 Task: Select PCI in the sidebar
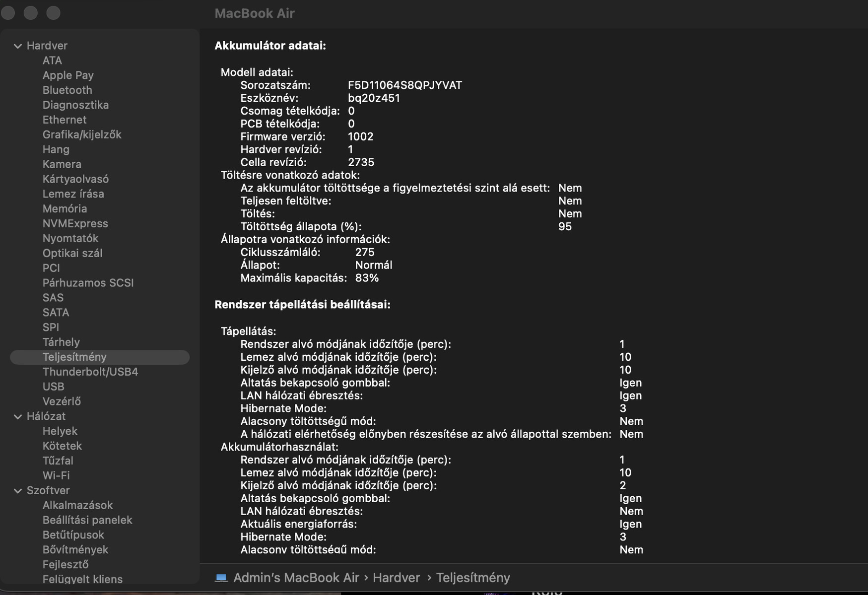click(51, 268)
